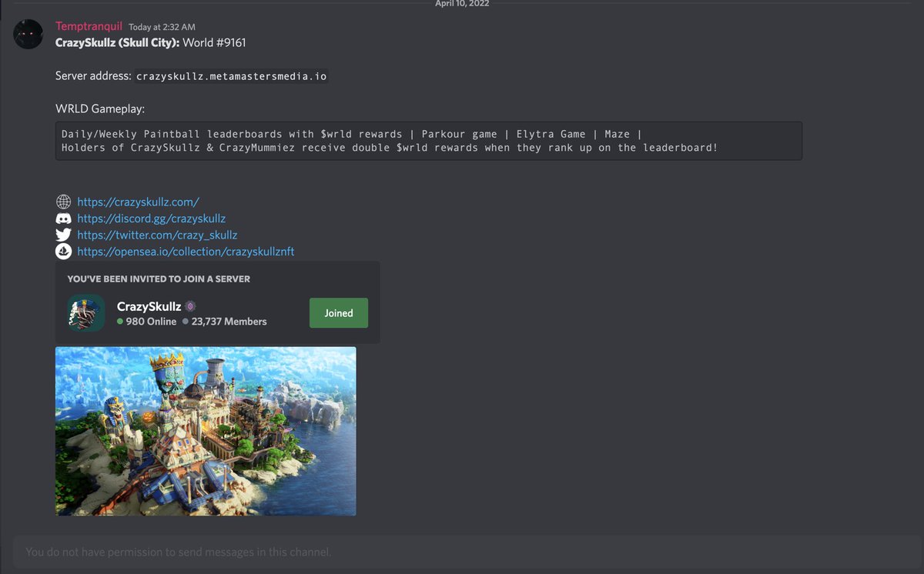Click the CrazySkullz (Skull City) bold title
Screen dimensions: 924x574
tap(117, 43)
